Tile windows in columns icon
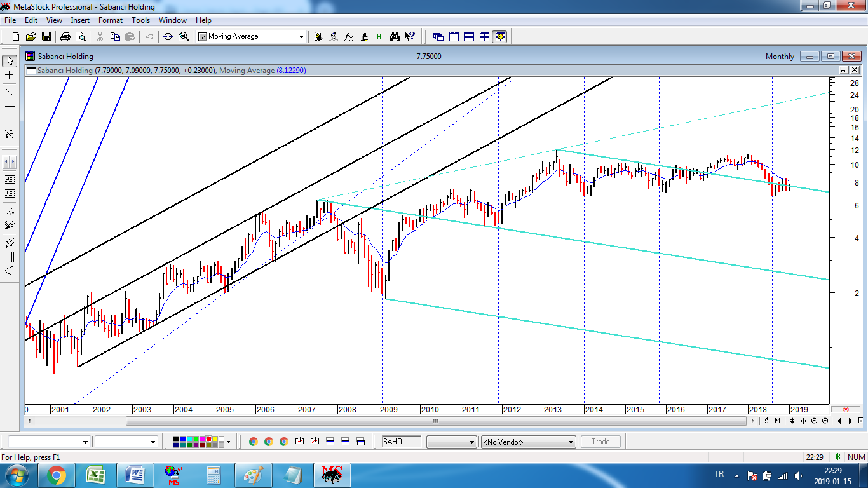 coord(454,36)
